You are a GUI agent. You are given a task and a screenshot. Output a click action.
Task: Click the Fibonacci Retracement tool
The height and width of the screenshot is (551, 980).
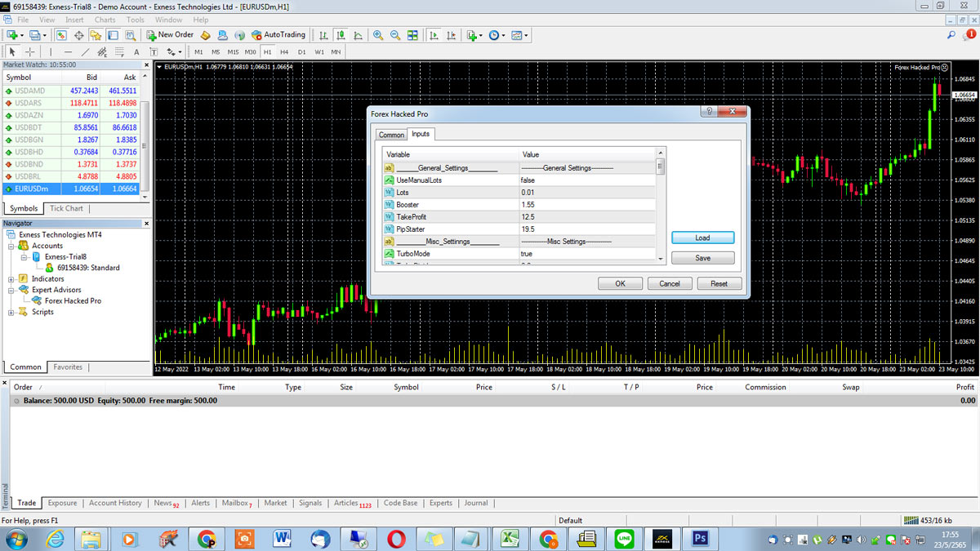[x=118, y=51]
